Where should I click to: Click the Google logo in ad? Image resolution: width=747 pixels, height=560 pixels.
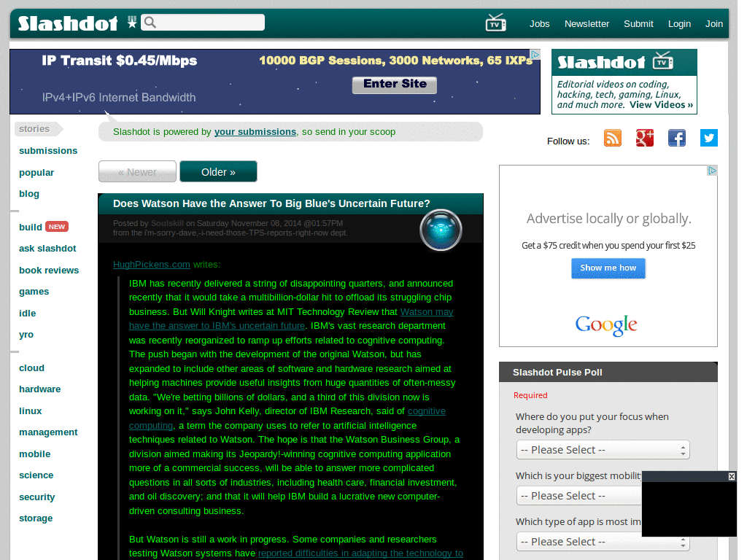click(606, 326)
